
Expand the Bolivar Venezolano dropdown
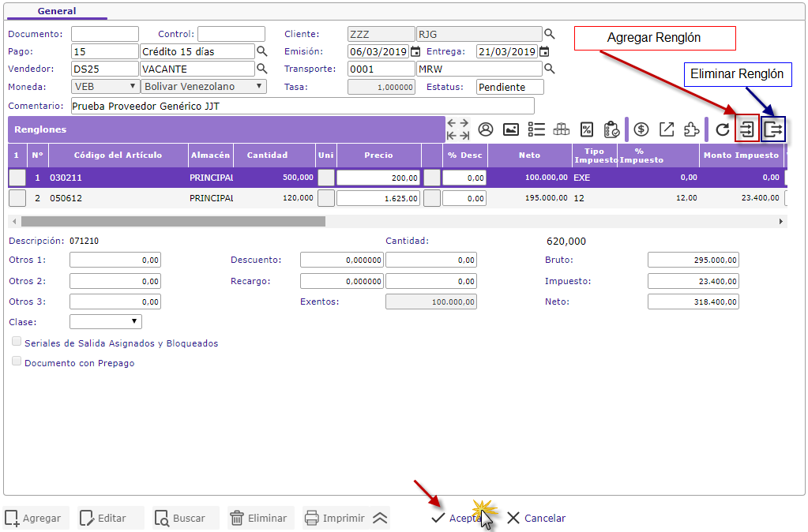[203, 87]
